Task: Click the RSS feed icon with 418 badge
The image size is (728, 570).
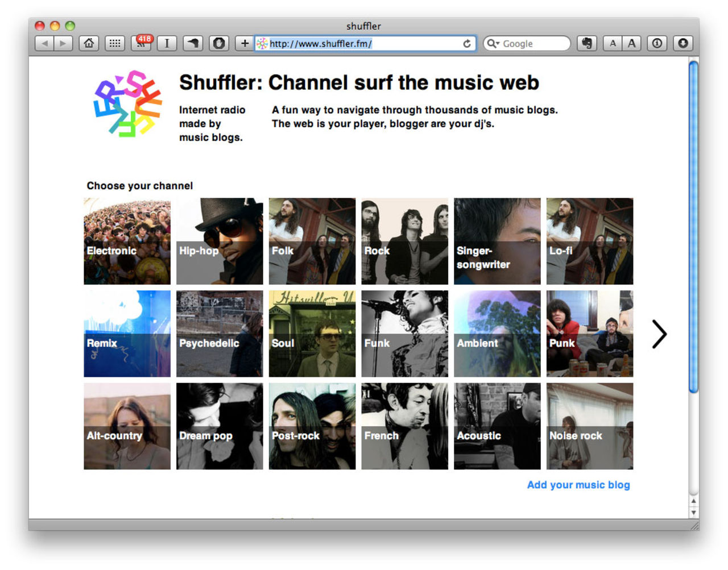Action: click(x=142, y=43)
